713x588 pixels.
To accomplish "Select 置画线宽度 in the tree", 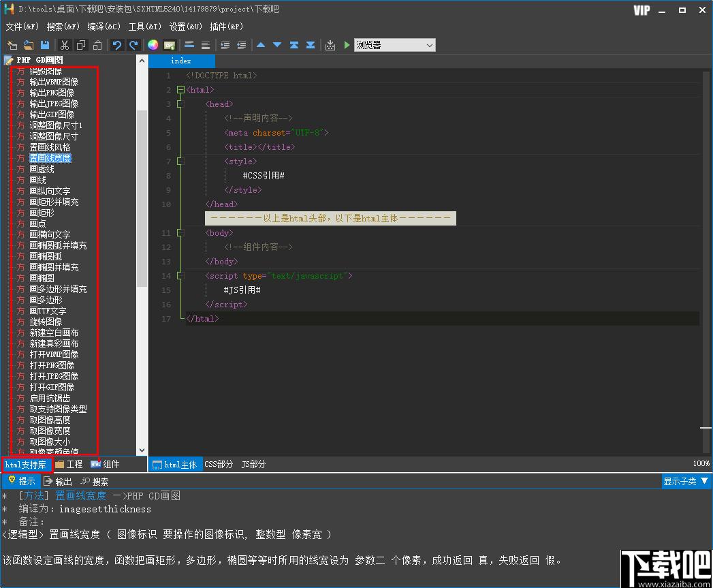I will coord(50,158).
